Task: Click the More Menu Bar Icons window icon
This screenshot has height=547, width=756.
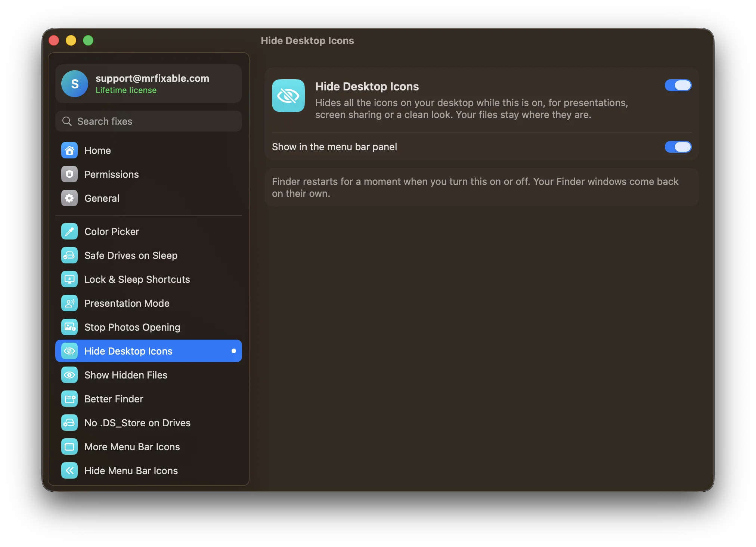Action: [69, 446]
